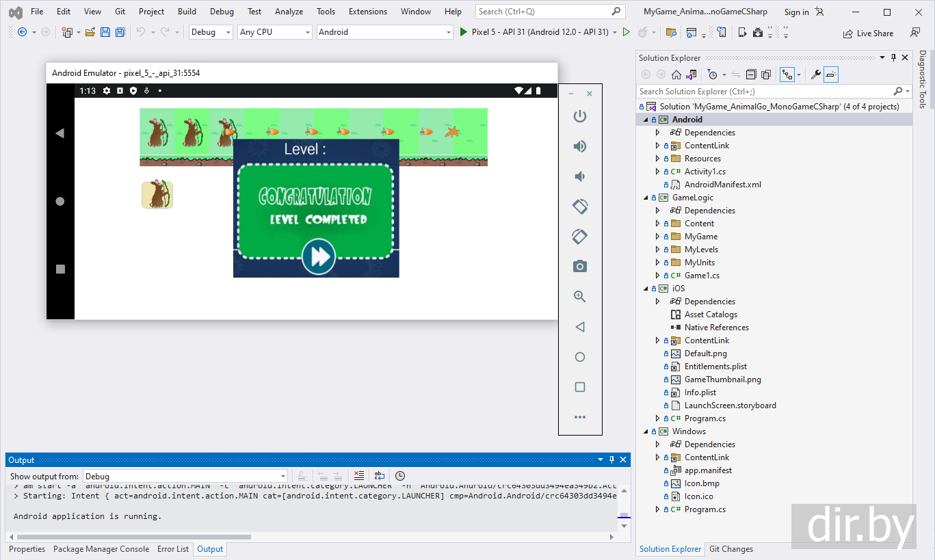Image resolution: width=935 pixels, height=560 pixels.
Task: Open the Build menu
Action: pos(187,12)
